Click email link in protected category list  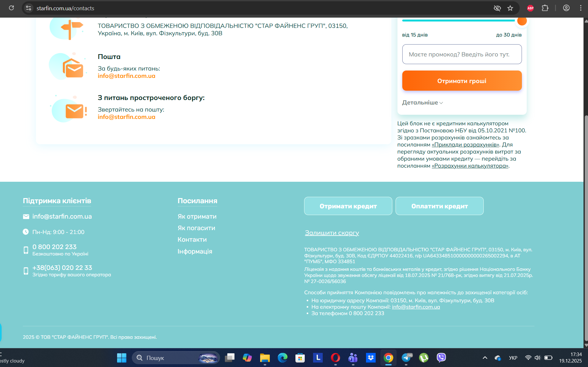click(416, 307)
